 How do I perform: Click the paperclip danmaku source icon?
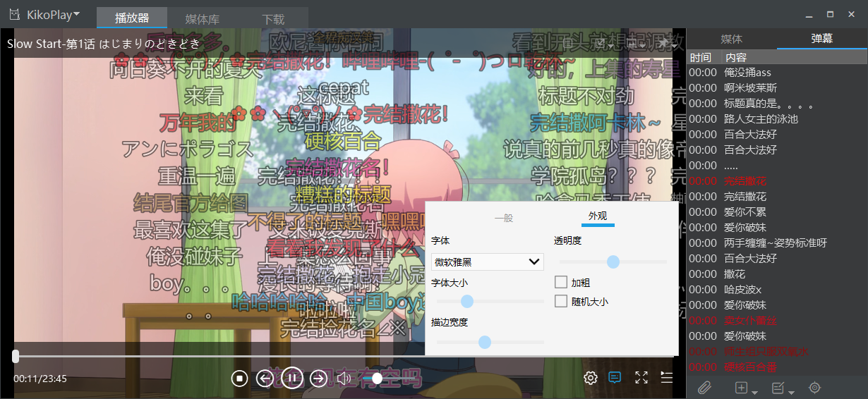(x=704, y=387)
